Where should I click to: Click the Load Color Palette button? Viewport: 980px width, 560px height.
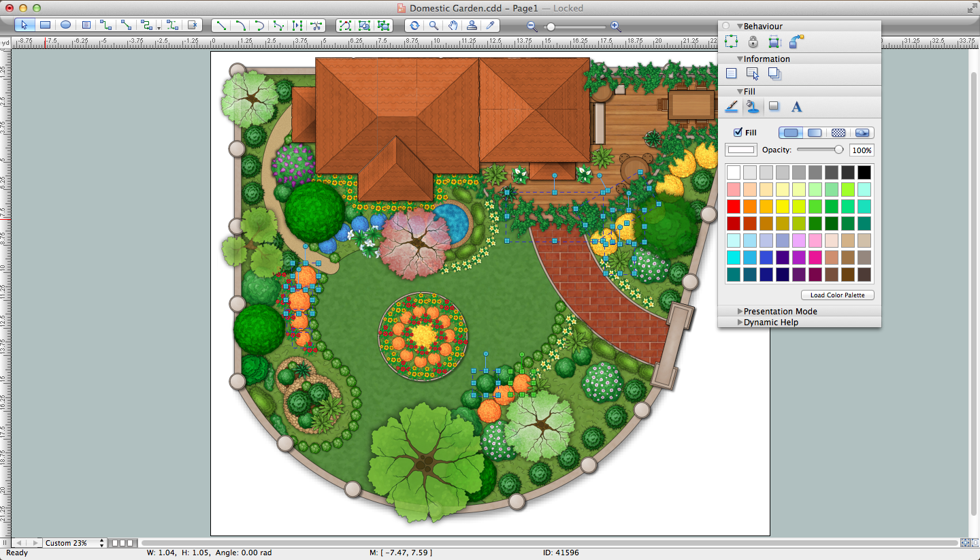[837, 295]
